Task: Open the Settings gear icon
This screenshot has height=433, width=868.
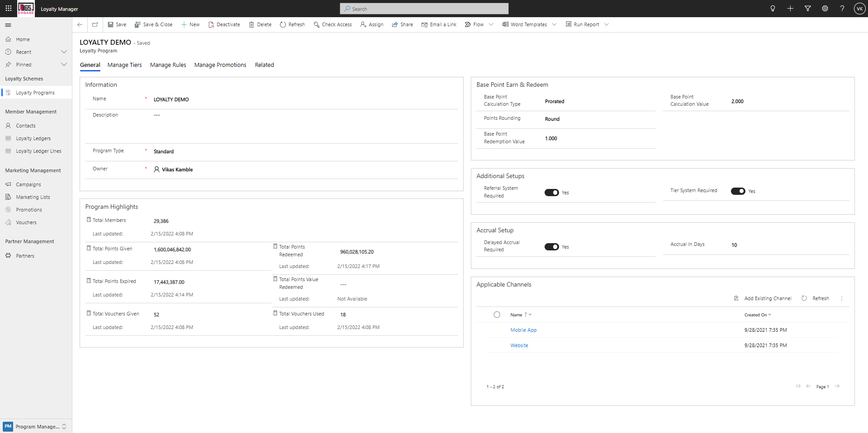Action: [825, 9]
